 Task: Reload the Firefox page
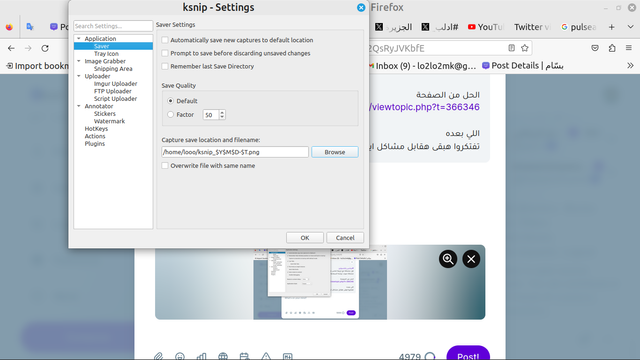(45, 48)
